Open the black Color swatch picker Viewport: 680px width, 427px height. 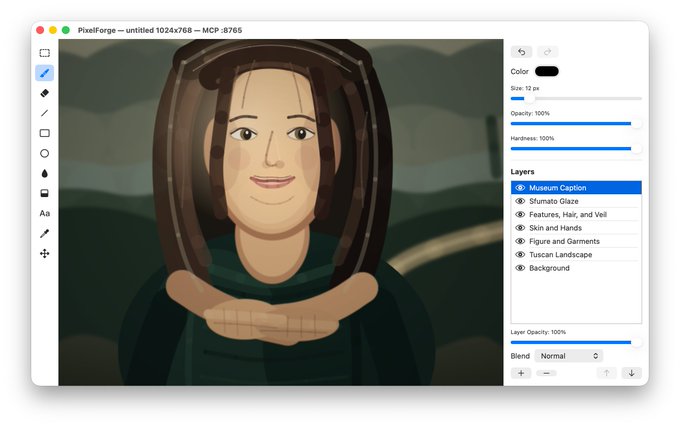pos(546,72)
